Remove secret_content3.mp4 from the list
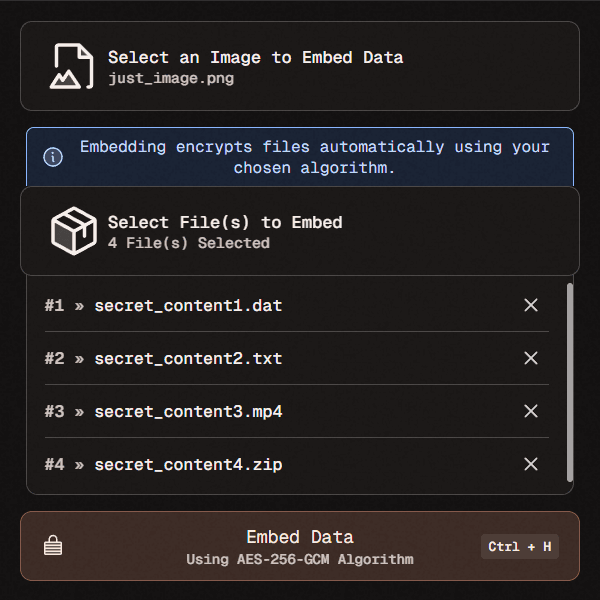The width and height of the screenshot is (600, 600). coord(531,411)
